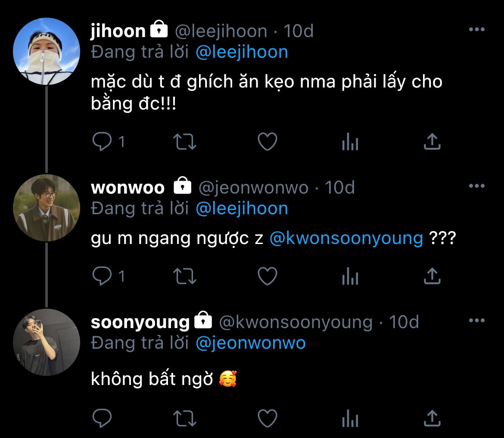Open @leejihoon link under wonwoo's name
Screen dimensions: 504x438
pyautogui.click(x=242, y=209)
